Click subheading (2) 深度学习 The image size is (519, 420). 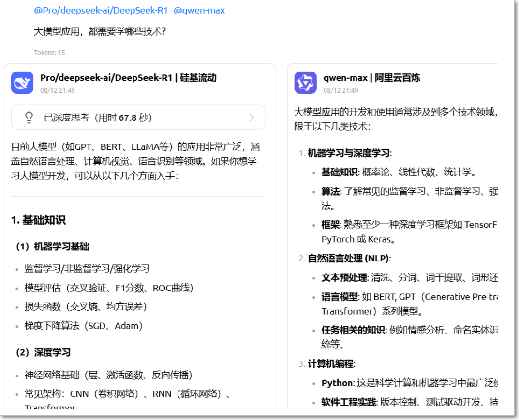[x=44, y=352]
